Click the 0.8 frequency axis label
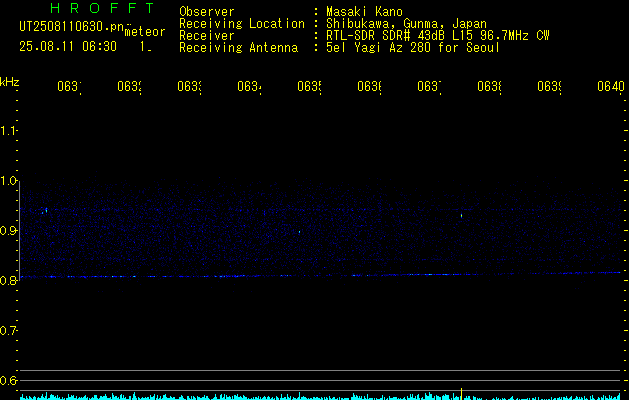This screenshot has width=629, height=400. 8,280
